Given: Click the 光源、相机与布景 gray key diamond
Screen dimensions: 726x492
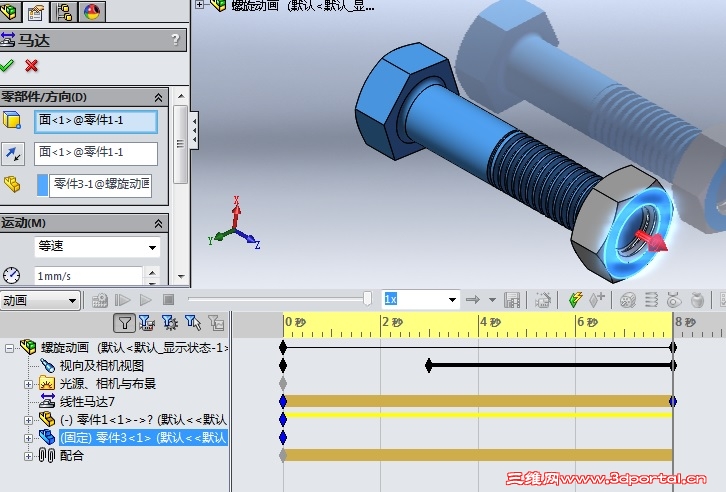Looking at the screenshot, I should pyautogui.click(x=283, y=383).
